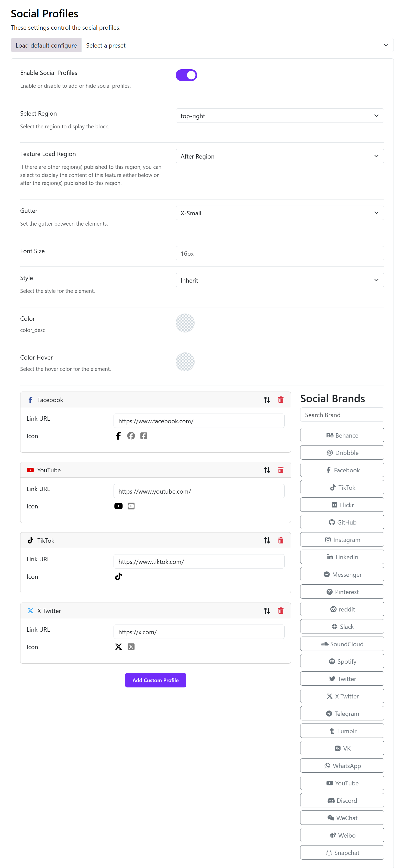Add the GitHub brand
The height and width of the screenshot is (868, 403).
tap(342, 522)
